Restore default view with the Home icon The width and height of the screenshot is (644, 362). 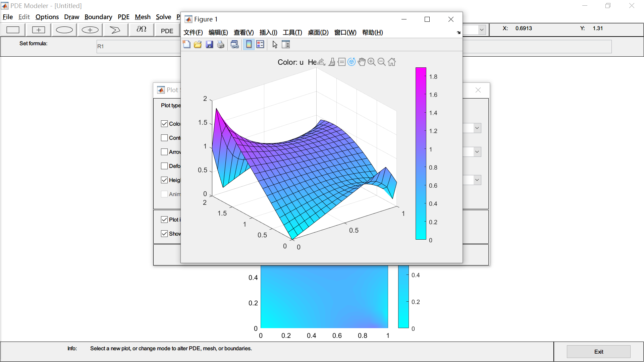392,62
